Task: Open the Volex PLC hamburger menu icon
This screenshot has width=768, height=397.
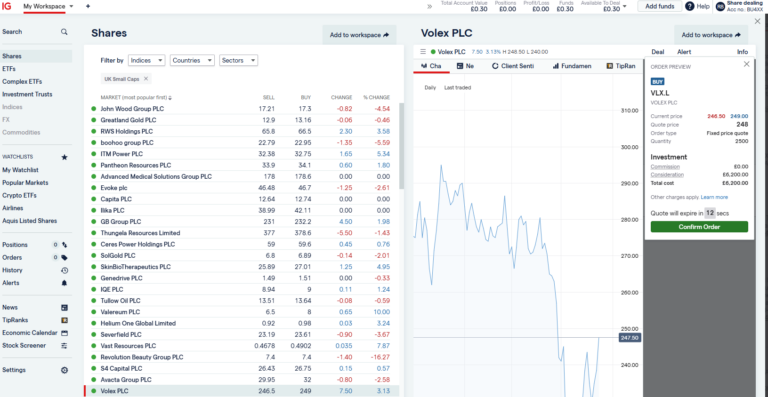Action: [423, 51]
